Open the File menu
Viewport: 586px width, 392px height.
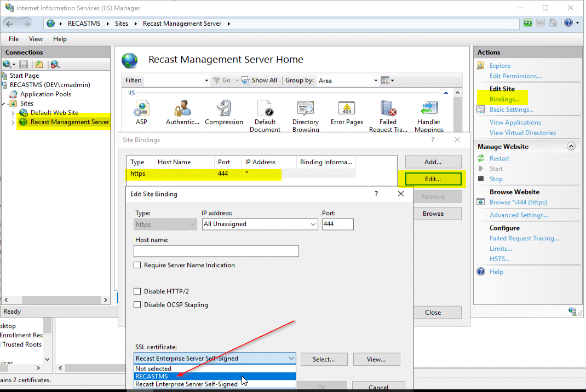click(x=14, y=39)
